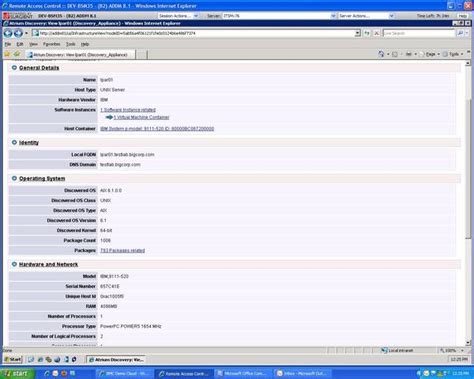474x379 pixels.
Task: Open the Page toolbar menu
Action: pyautogui.click(x=430, y=54)
